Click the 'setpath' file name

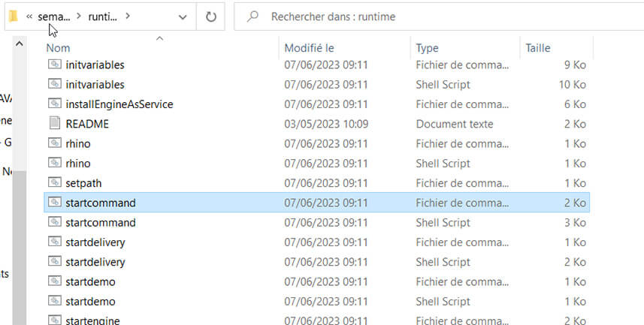click(x=83, y=183)
